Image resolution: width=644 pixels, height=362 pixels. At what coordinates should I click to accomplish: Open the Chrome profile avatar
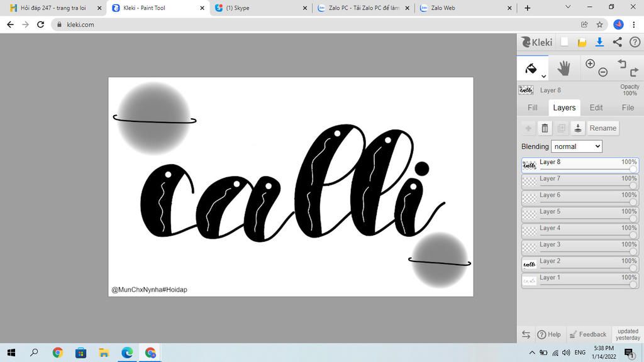[618, 25]
